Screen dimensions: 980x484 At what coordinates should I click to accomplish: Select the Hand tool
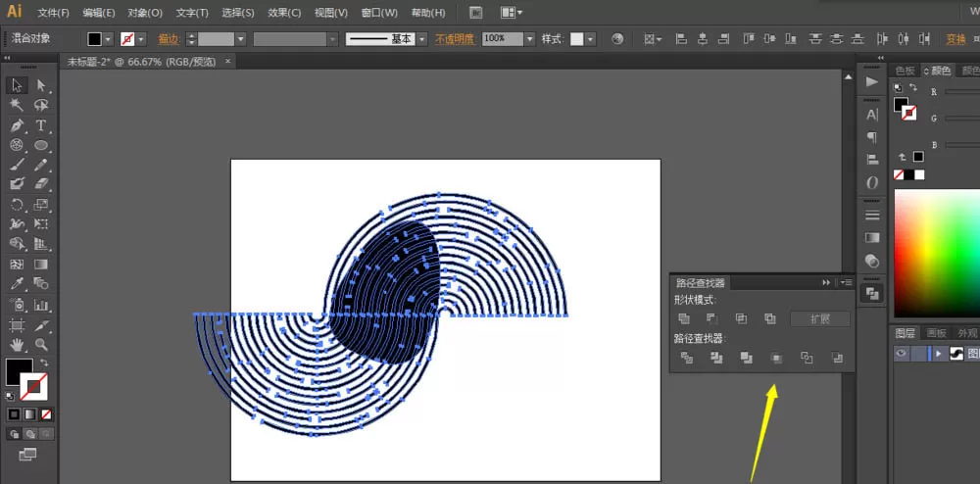tap(17, 344)
